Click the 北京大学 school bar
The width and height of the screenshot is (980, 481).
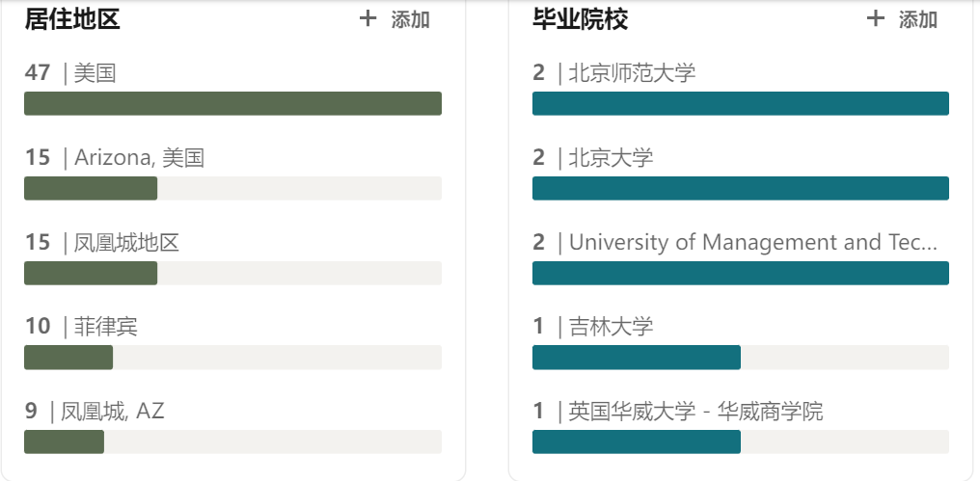click(x=740, y=188)
